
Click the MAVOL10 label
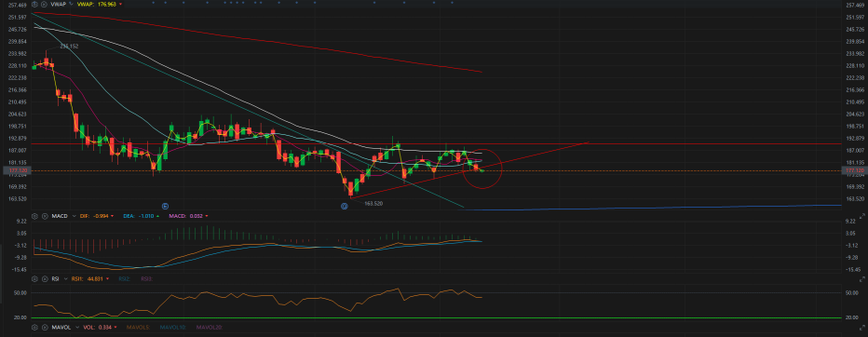point(172,328)
